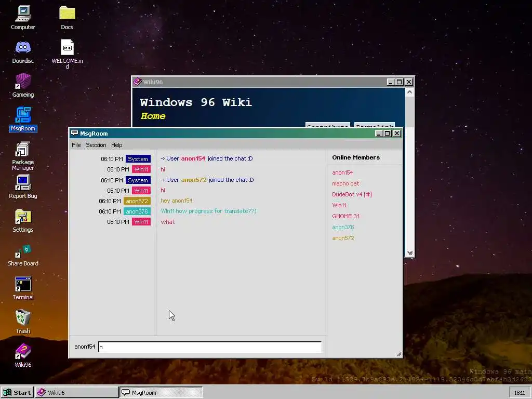This screenshot has height=399, width=532.
Task: Close the MsgRoom window
Action: point(396,134)
